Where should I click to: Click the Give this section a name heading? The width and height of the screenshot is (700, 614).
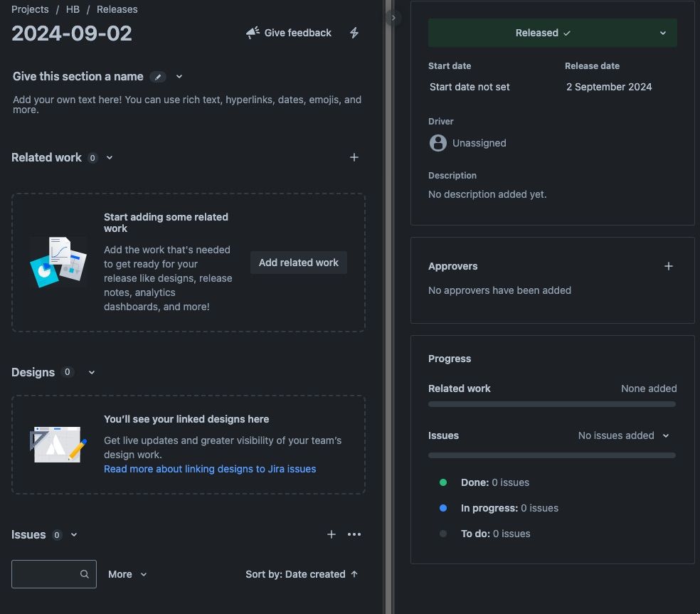coord(78,77)
